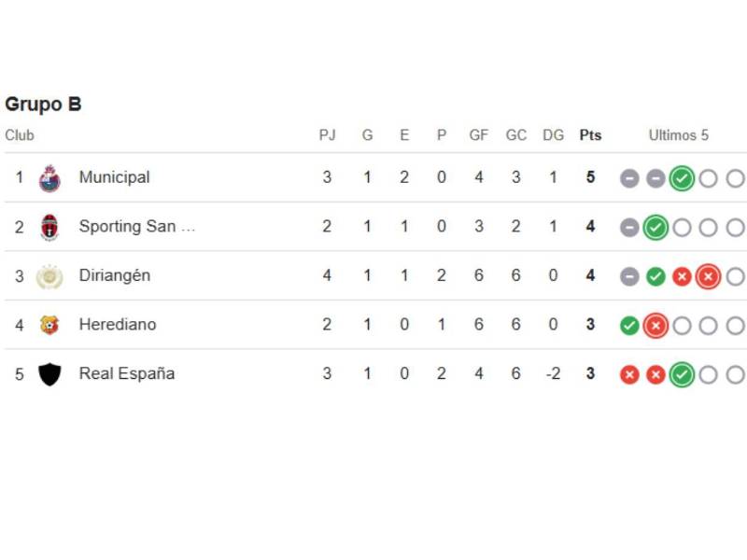Sort standings by the PJ column
Image resolution: width=747 pixels, height=560 pixels.
(x=328, y=134)
